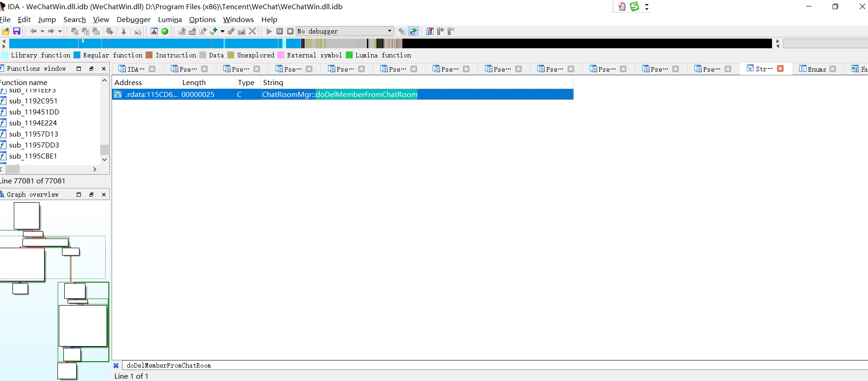Click the Lumina function green legend swatch
The height and width of the screenshot is (381, 868).
349,55
